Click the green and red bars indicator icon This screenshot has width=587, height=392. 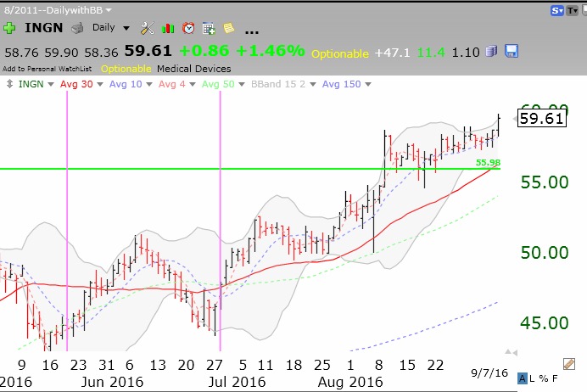[168, 29]
